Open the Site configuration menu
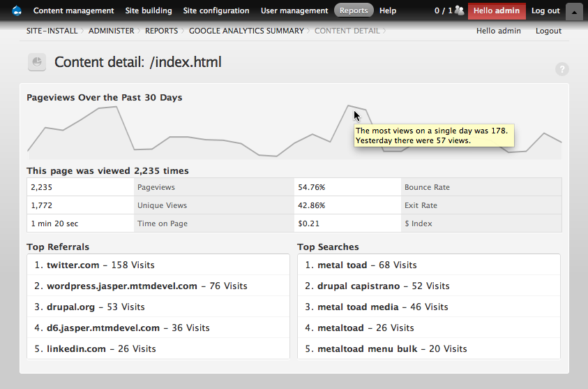The height and width of the screenshot is (389, 588). pyautogui.click(x=216, y=10)
